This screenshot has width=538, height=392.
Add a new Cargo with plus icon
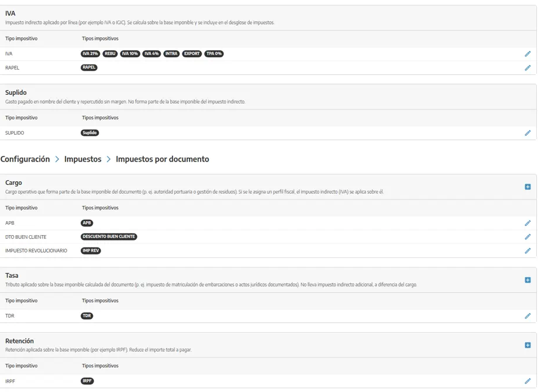pos(527,187)
